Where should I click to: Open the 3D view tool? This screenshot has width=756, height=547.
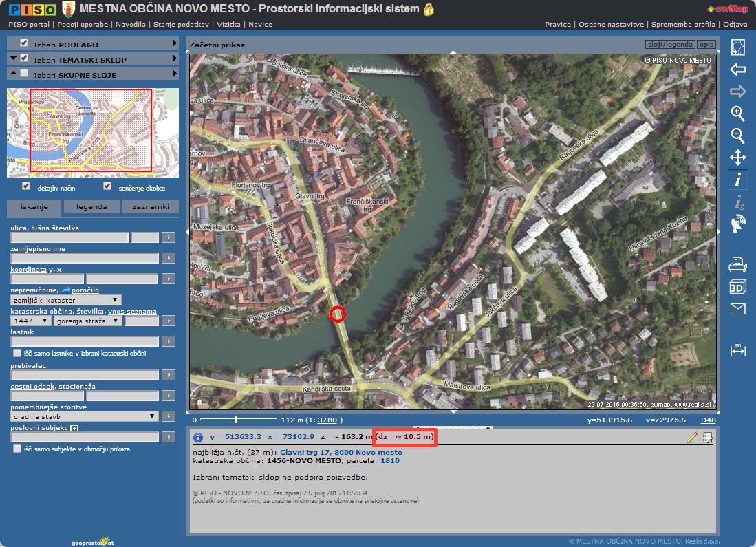(737, 286)
